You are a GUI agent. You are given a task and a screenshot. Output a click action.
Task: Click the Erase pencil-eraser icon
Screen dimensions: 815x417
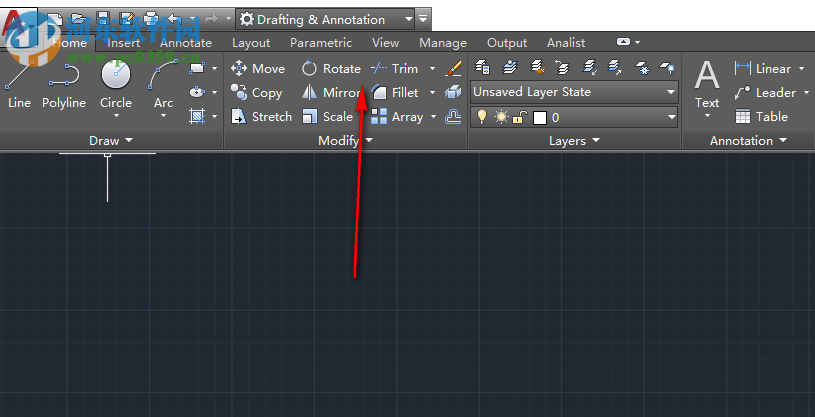point(453,68)
